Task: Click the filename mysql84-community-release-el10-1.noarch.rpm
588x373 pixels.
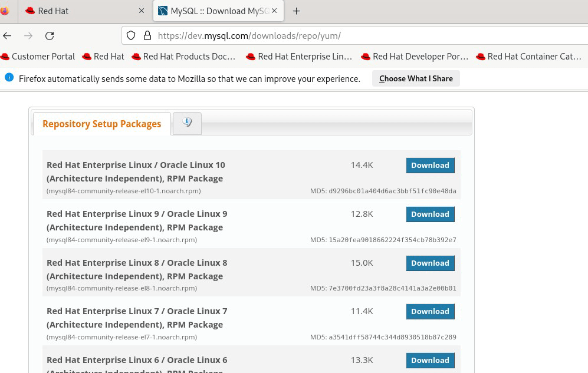Action: click(x=124, y=191)
